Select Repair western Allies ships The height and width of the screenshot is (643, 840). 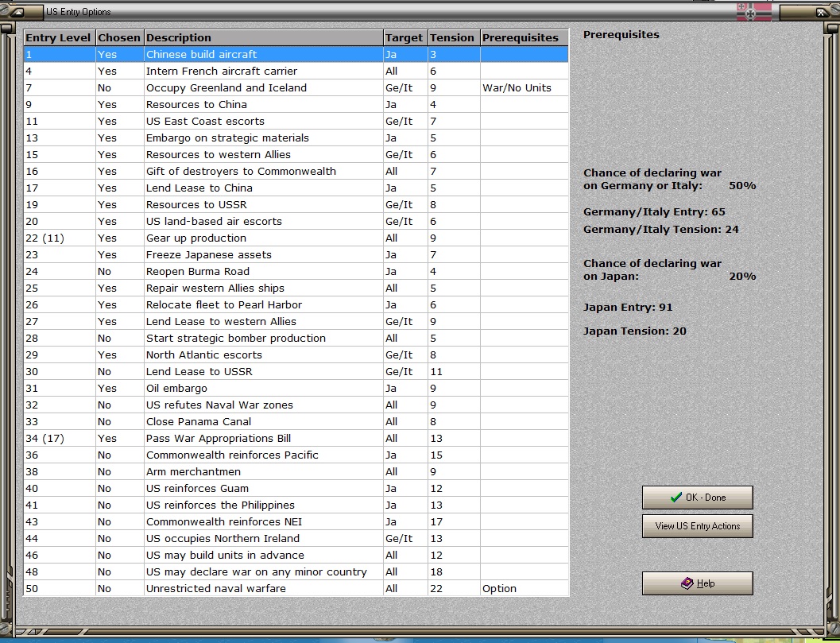point(296,288)
